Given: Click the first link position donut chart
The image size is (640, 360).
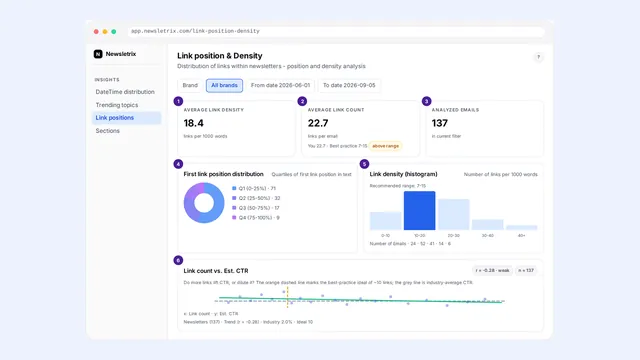Looking at the screenshot, I should pos(204,203).
